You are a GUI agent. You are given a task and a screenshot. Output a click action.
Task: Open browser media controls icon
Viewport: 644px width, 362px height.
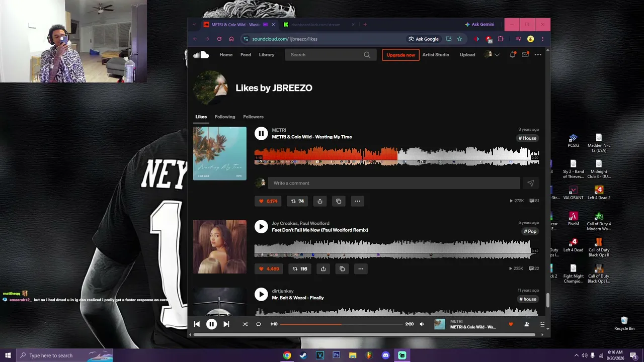coord(518,39)
